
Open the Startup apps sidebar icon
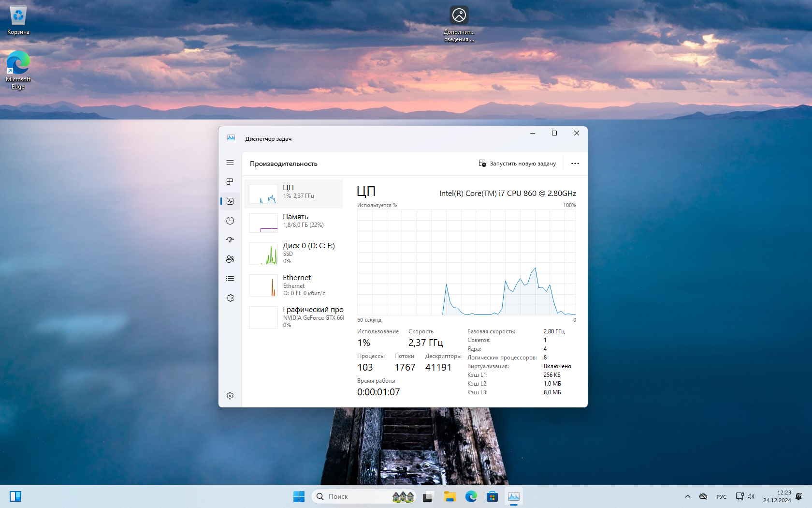(230, 240)
